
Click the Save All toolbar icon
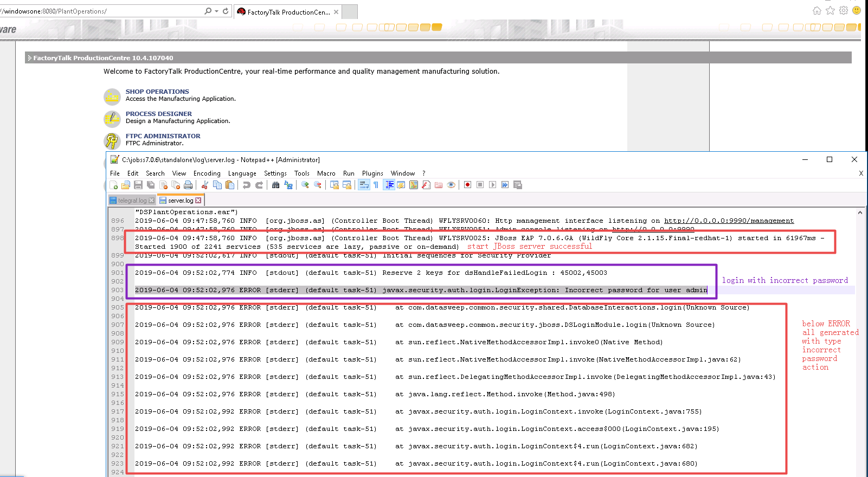tap(151, 185)
